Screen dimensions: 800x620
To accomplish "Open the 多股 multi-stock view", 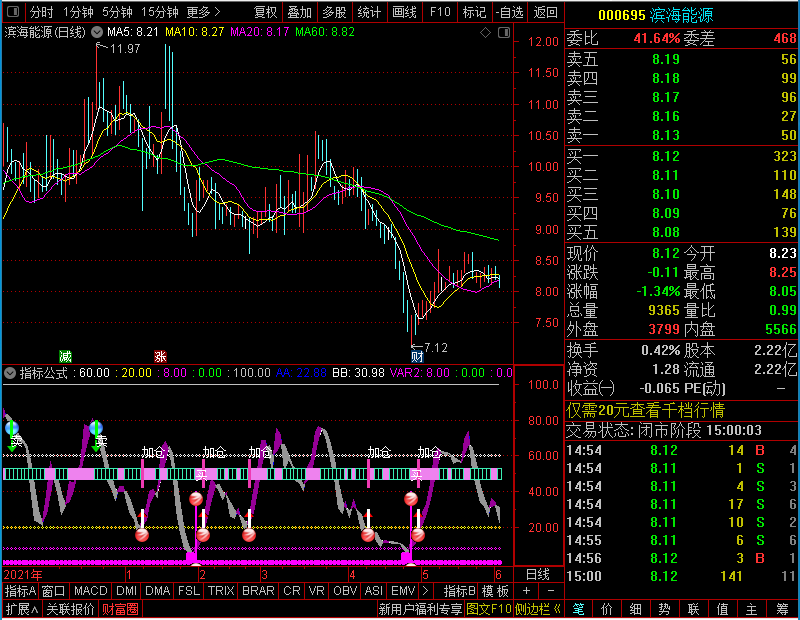I will [x=334, y=12].
